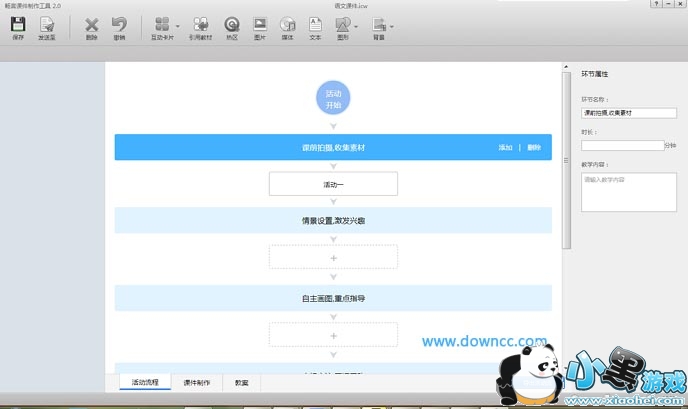Screen dimensions: 688x409
Task: Insert a picture with the 图片 icon
Action: [x=259, y=24]
